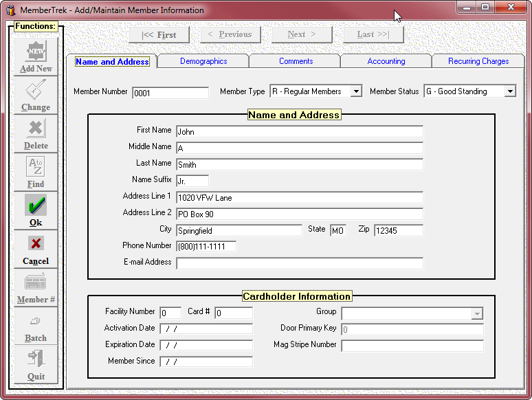Click the Door Primary Key field
This screenshot has width=532, height=400.
[x=412, y=329]
